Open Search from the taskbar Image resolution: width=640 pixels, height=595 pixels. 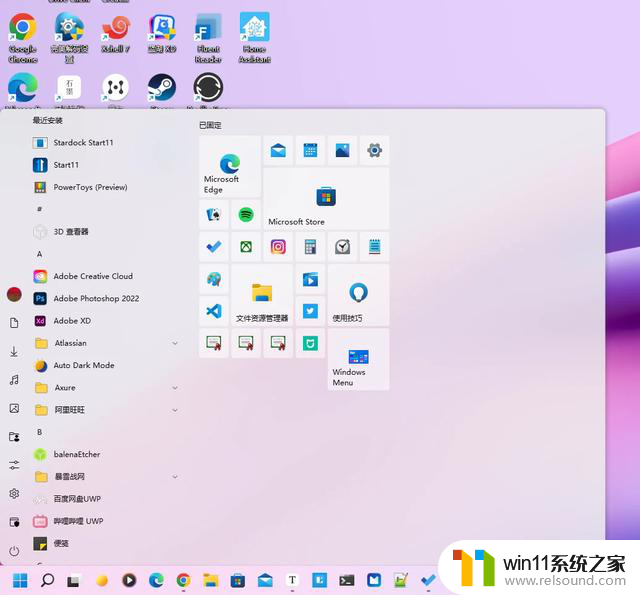point(47,580)
